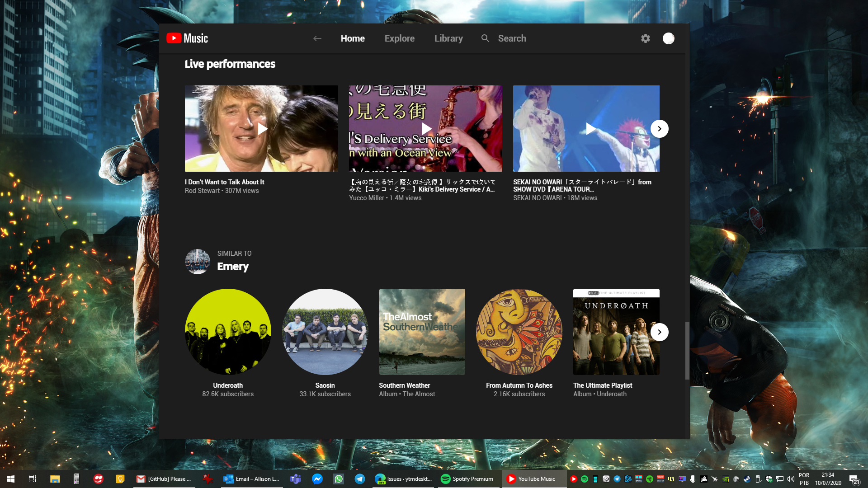Play the Kiki's Delivery Service video
Image resolution: width=868 pixels, height=488 pixels.
(425, 128)
